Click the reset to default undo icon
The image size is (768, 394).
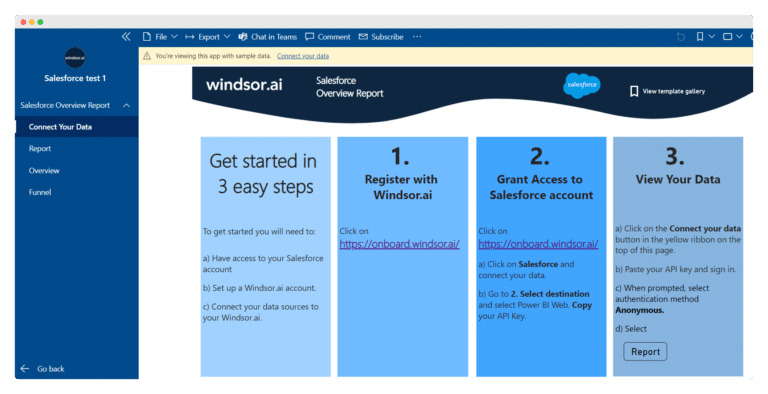pyautogui.click(x=681, y=37)
